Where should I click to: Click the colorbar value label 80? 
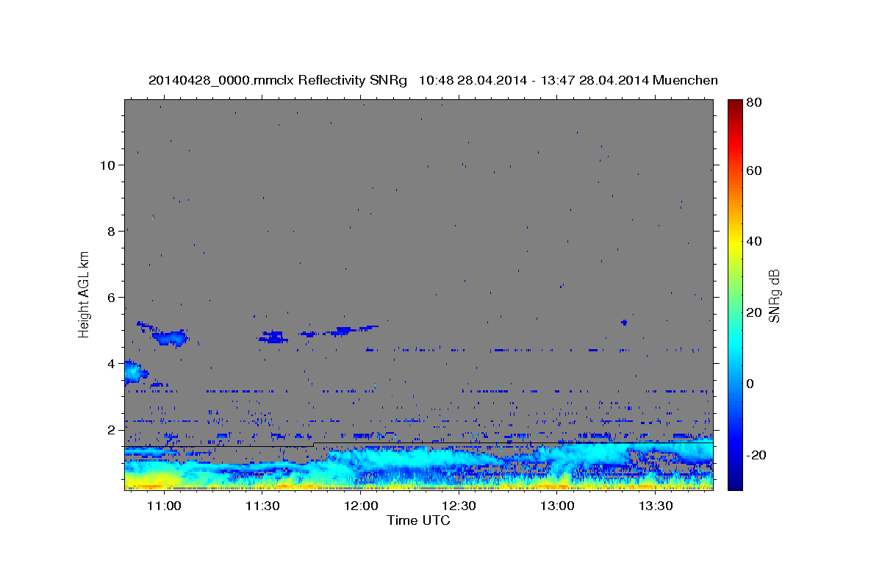coord(754,103)
